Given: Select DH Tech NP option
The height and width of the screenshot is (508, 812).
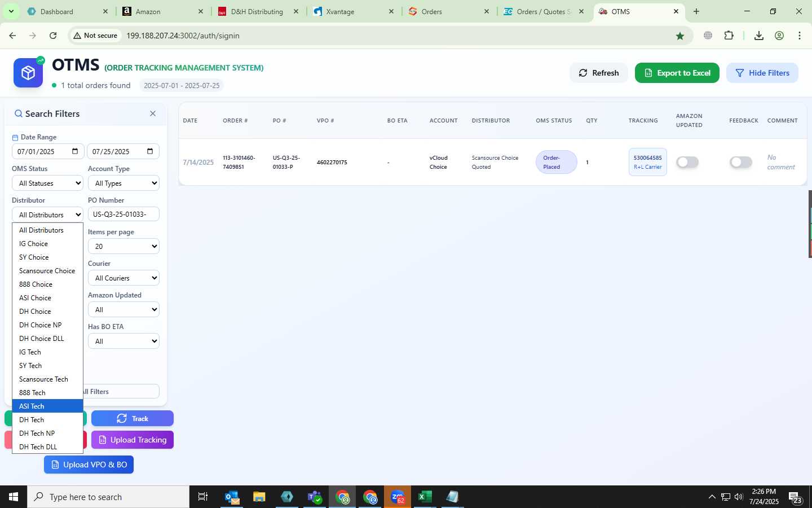Looking at the screenshot, I should coord(47,433).
